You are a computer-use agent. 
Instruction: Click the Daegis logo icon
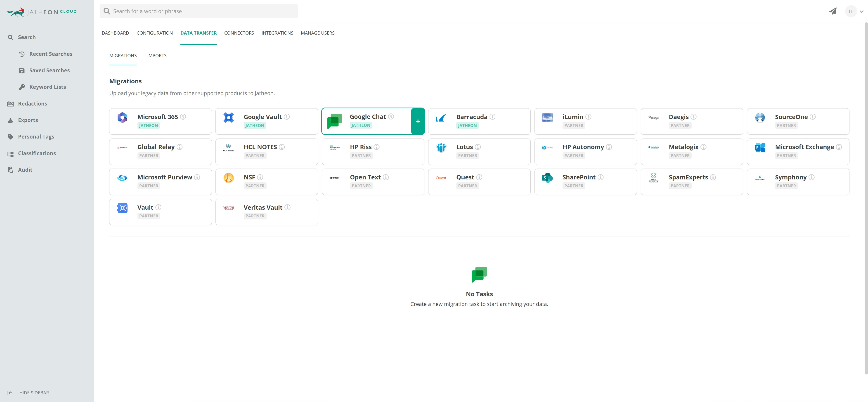tap(654, 118)
